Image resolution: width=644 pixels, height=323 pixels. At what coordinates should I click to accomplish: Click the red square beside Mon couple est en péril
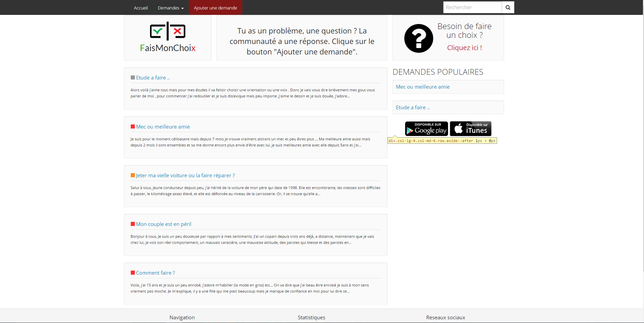[x=133, y=224]
